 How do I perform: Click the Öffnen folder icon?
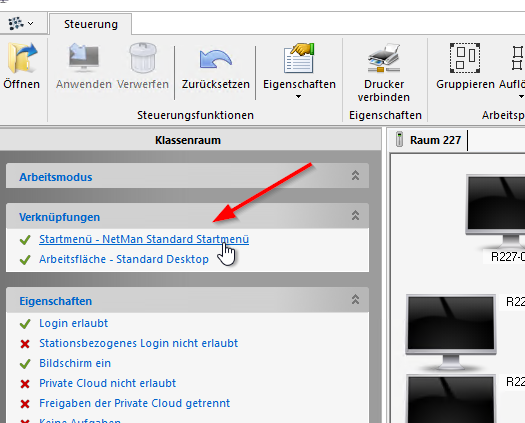click(22, 58)
